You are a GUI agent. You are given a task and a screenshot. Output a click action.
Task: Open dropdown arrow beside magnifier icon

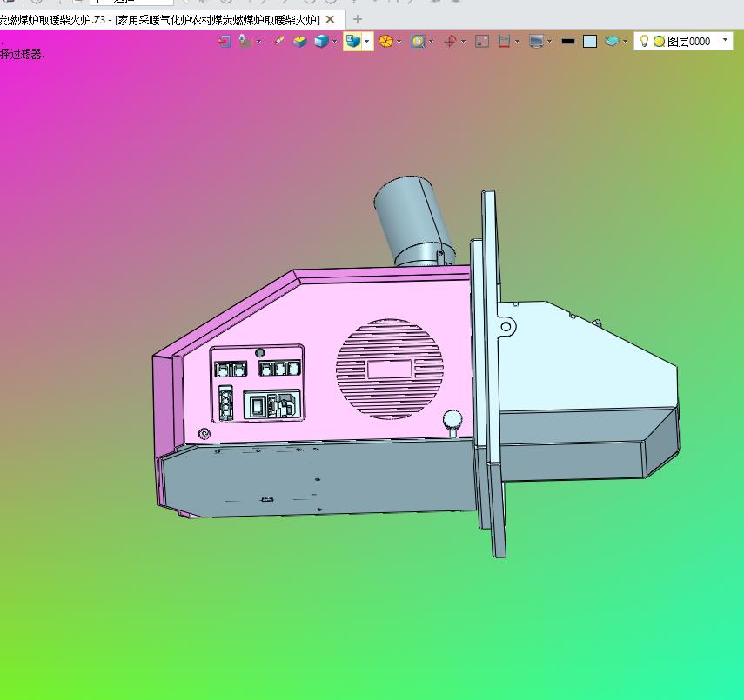pos(432,42)
